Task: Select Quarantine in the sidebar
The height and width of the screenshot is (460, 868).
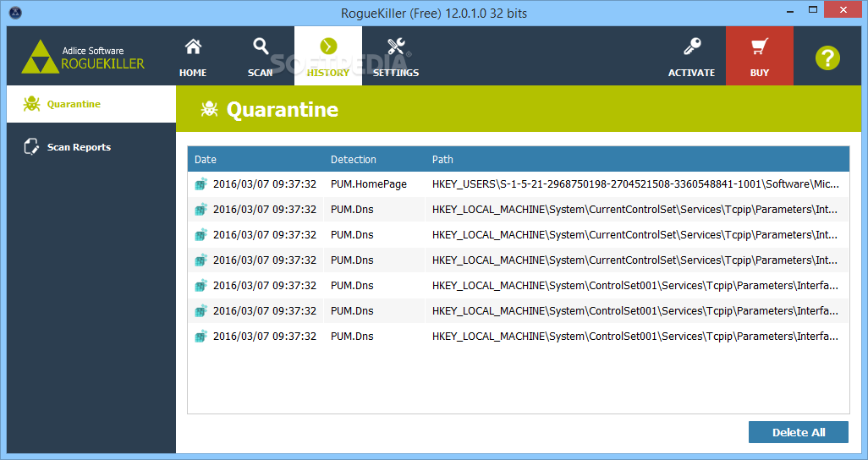Action: point(91,103)
